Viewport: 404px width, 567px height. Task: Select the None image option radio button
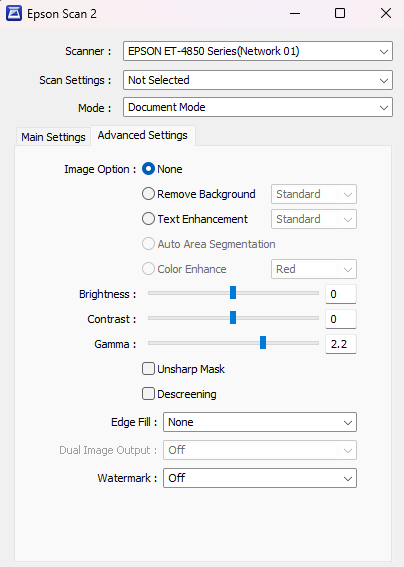tap(148, 169)
